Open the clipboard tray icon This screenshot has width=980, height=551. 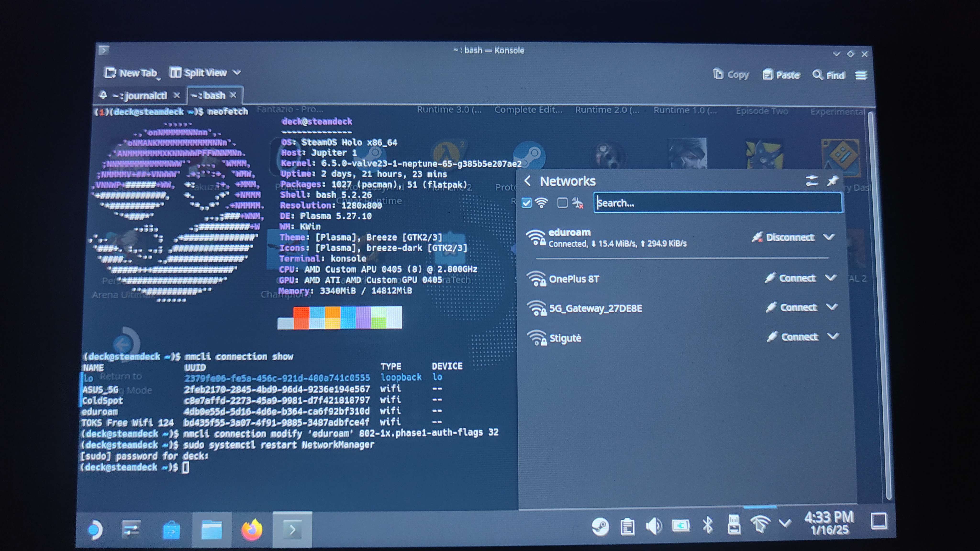[x=627, y=527]
